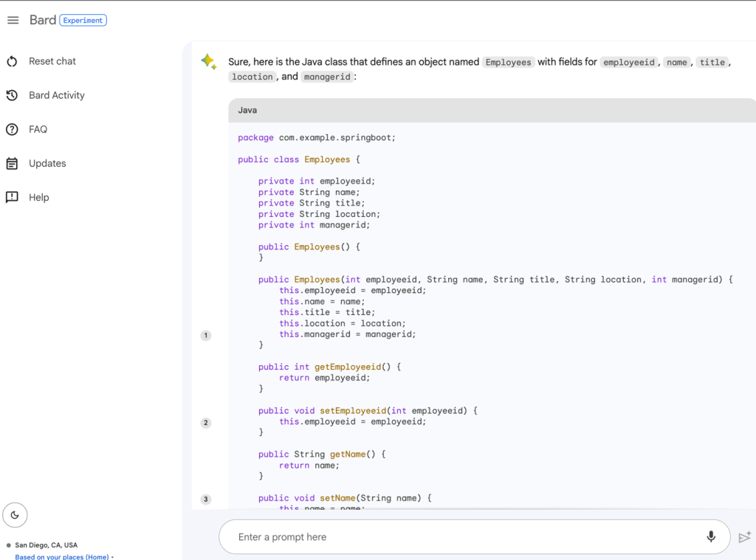Expand citation marker number 3

coord(206,499)
